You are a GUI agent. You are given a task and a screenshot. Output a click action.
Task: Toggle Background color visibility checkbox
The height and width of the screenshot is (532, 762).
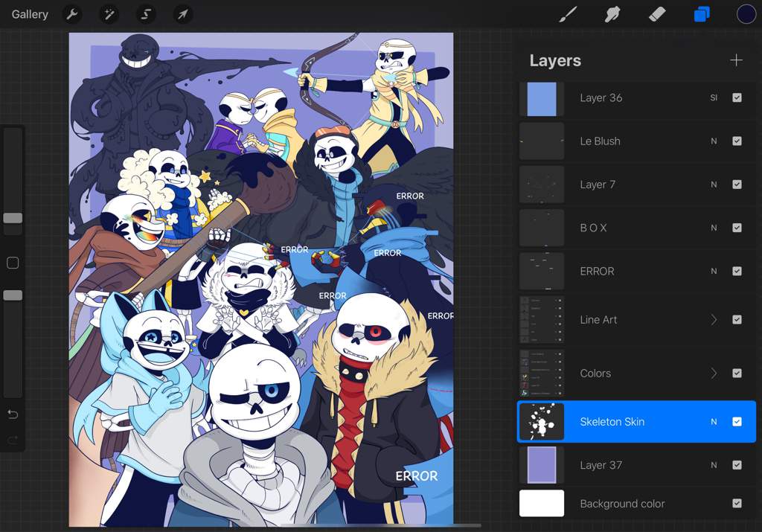(x=737, y=503)
